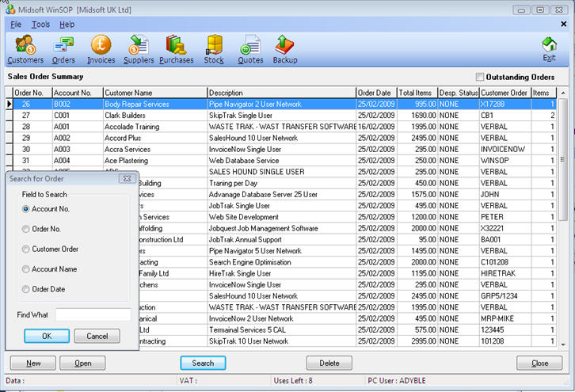Click the Desp. Status column header

click(459, 93)
